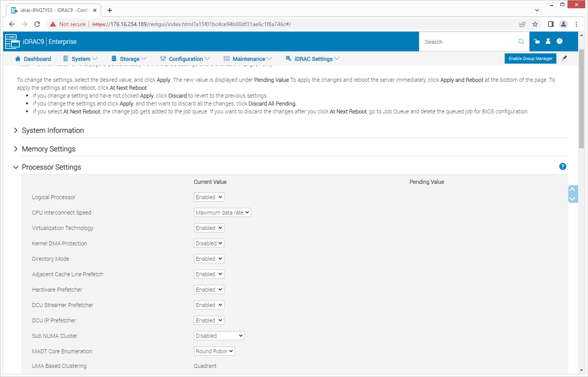Expand the System Information section

click(x=53, y=130)
